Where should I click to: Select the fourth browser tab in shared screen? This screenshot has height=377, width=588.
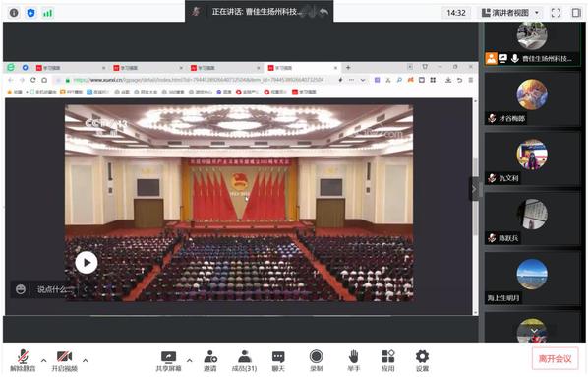[x=302, y=68]
